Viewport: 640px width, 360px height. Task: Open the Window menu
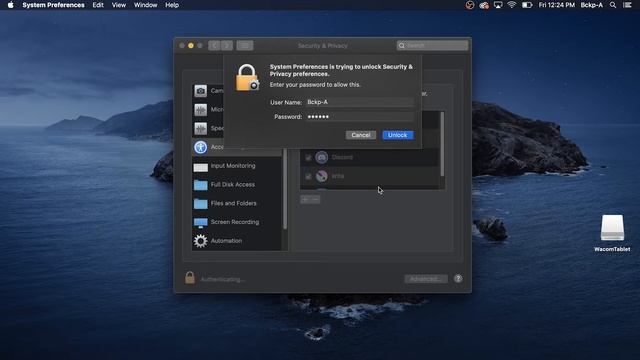coord(145,5)
